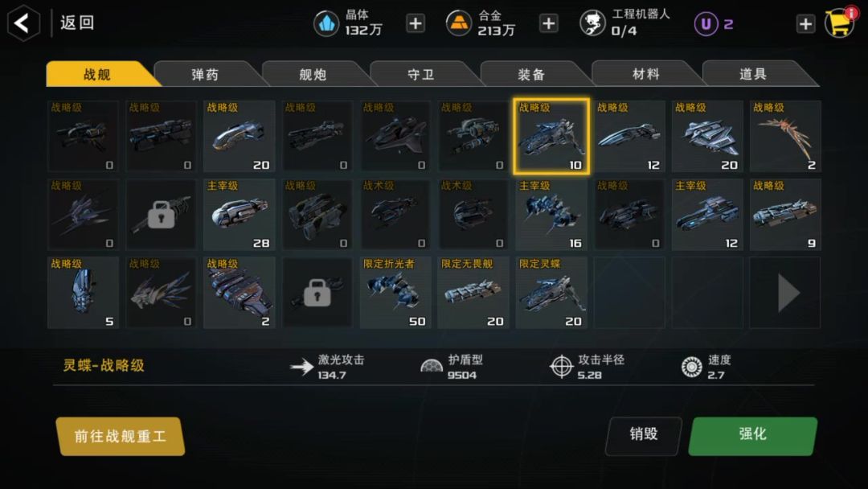The image size is (868, 489).
Task: Add U currency with plus icon
Action: [x=805, y=23]
